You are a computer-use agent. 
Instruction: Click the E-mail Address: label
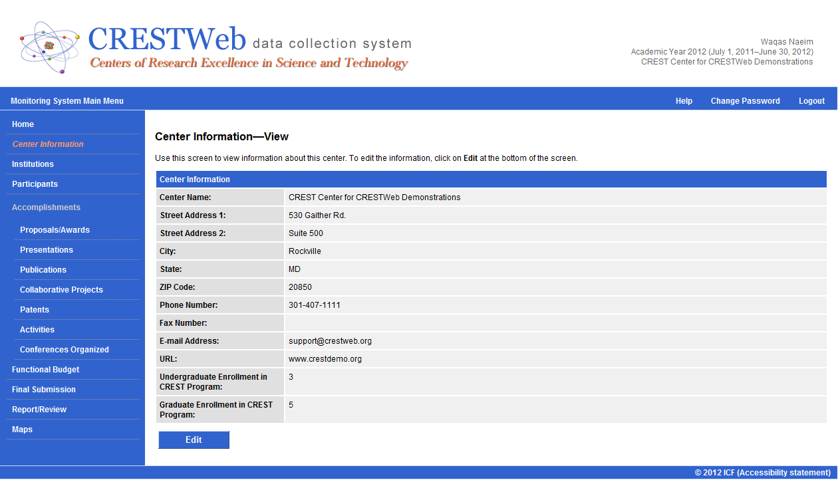(190, 341)
